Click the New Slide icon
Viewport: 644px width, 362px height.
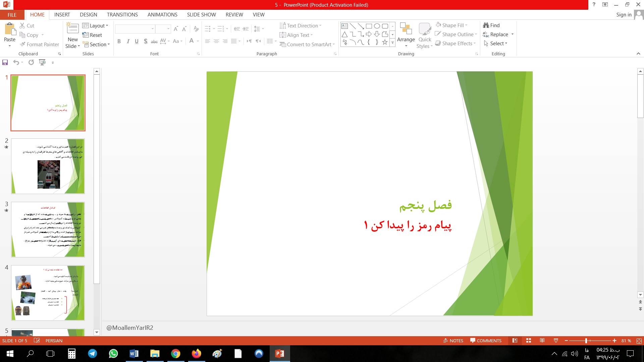tap(73, 28)
